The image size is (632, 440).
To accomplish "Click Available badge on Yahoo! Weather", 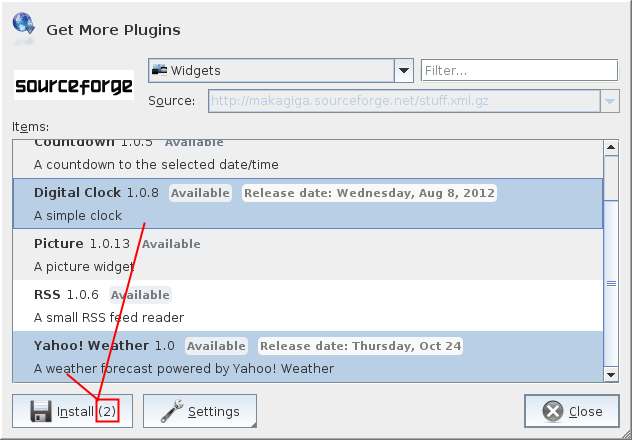I will 216,346.
